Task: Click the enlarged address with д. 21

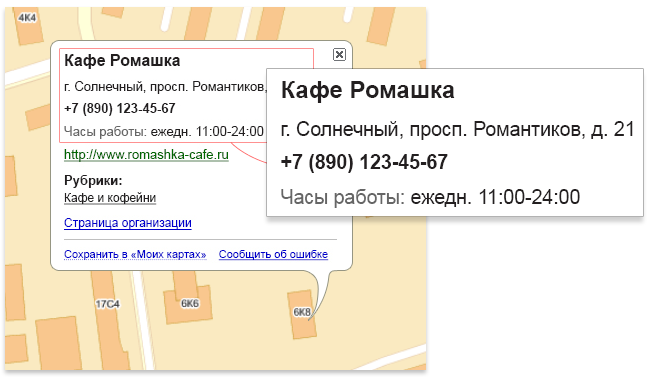Action: tap(457, 129)
